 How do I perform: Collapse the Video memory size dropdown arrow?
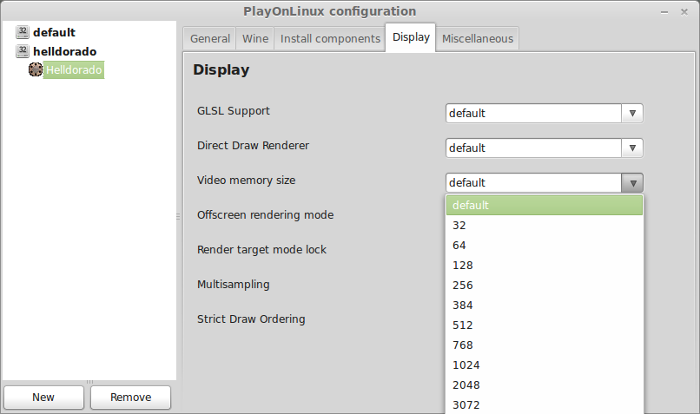click(x=632, y=183)
